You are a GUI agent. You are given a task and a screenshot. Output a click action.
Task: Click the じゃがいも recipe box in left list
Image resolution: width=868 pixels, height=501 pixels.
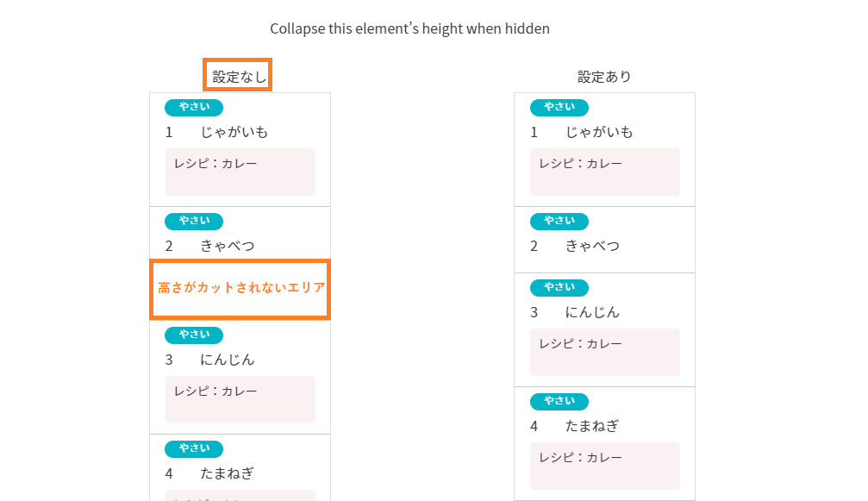coord(240,172)
